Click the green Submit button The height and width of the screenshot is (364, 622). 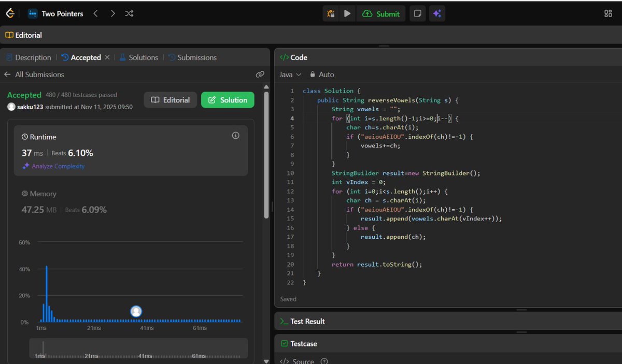381,13
